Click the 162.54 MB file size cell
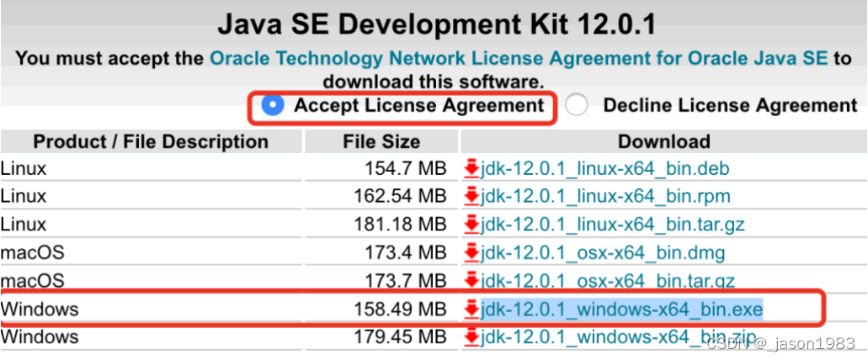This screenshot has height=360, width=868. 400,196
